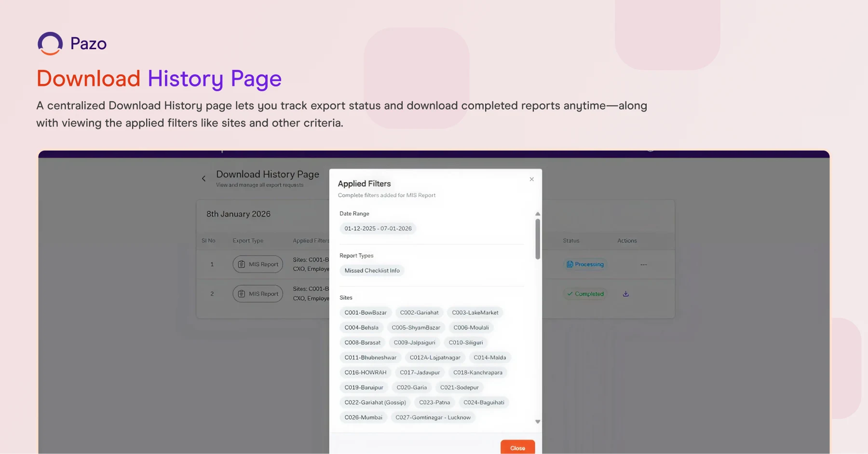Click the C016-HOWRAH site chip
Image resolution: width=868 pixels, height=454 pixels.
366,372
